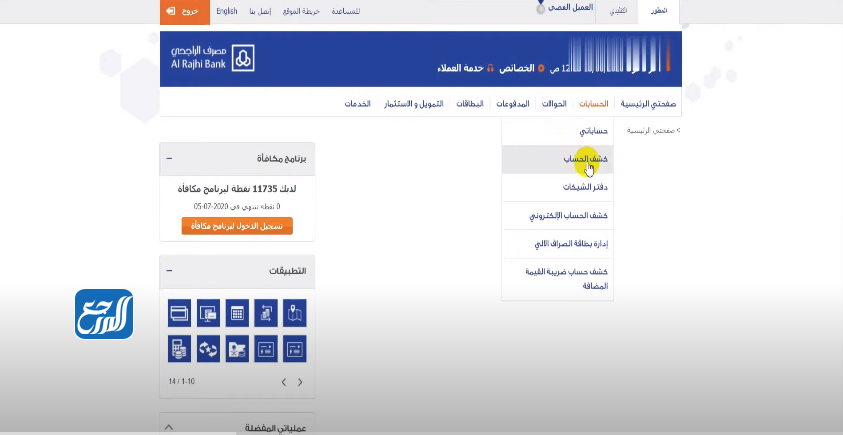
Task: Open the circular arrows star application icon
Action: pyautogui.click(x=208, y=348)
